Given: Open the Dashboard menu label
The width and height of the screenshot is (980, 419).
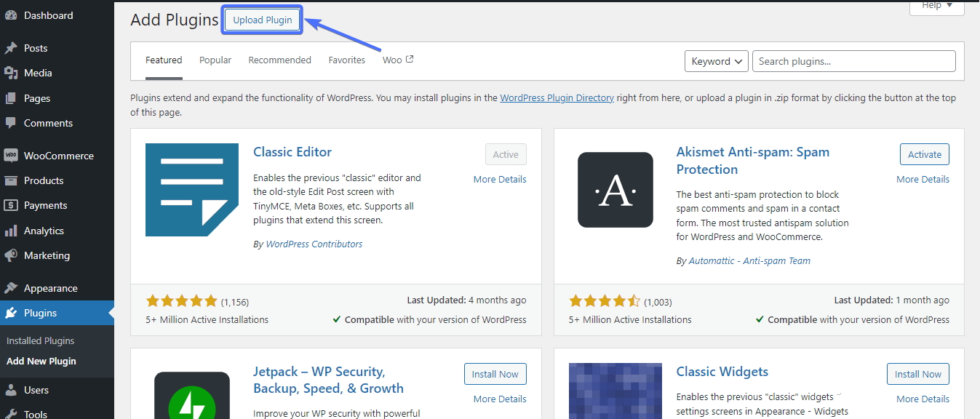Looking at the screenshot, I should click(49, 15).
